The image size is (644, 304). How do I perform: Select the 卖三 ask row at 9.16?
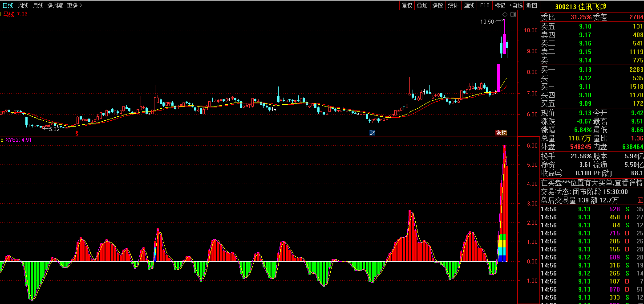[x=592, y=44]
